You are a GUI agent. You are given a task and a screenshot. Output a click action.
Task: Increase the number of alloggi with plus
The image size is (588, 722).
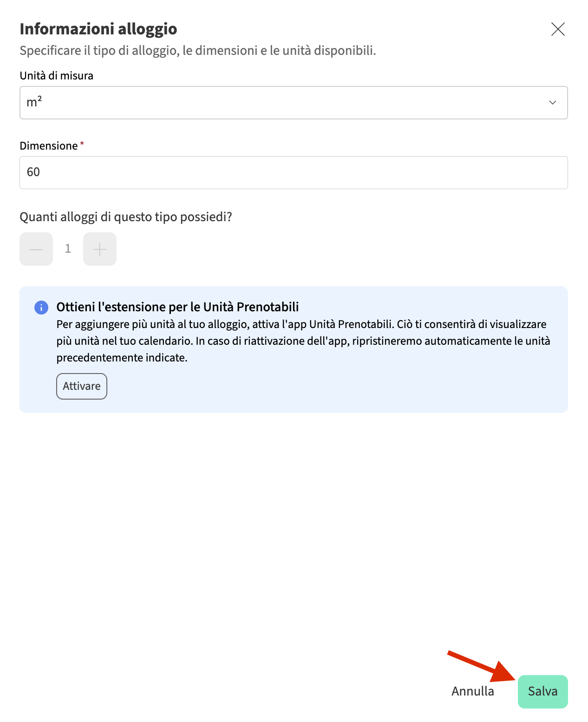(100, 249)
